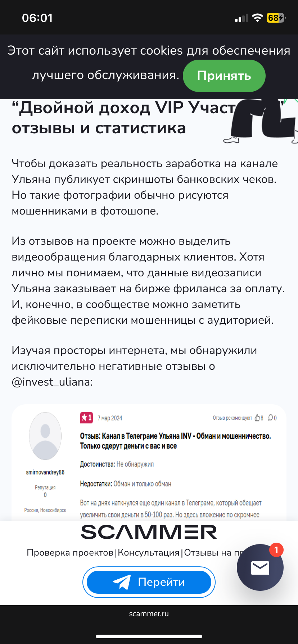The image size is (298, 644).
Task: Click the Telegram paper plane icon
Action: [122, 582]
